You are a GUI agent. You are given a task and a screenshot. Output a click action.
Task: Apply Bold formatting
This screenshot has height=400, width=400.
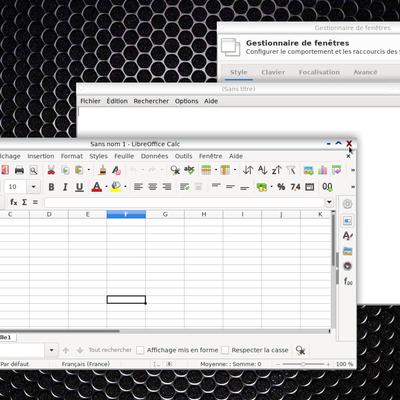coord(51,187)
